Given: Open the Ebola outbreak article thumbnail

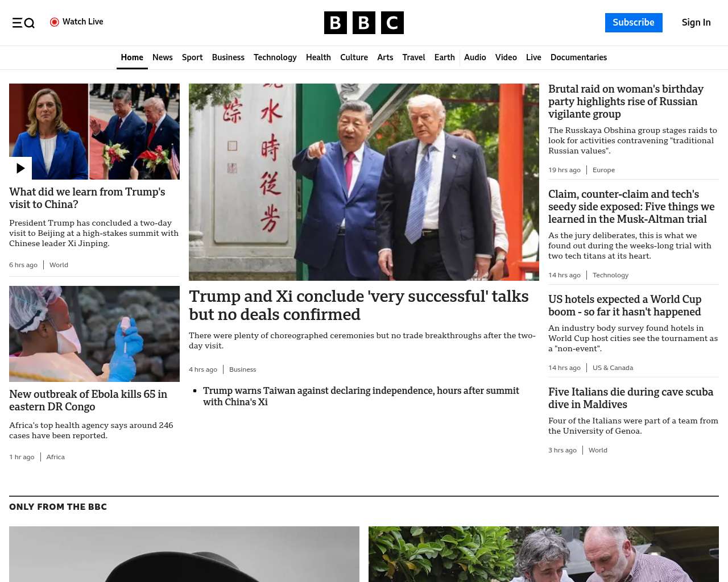Looking at the screenshot, I should click(x=94, y=334).
